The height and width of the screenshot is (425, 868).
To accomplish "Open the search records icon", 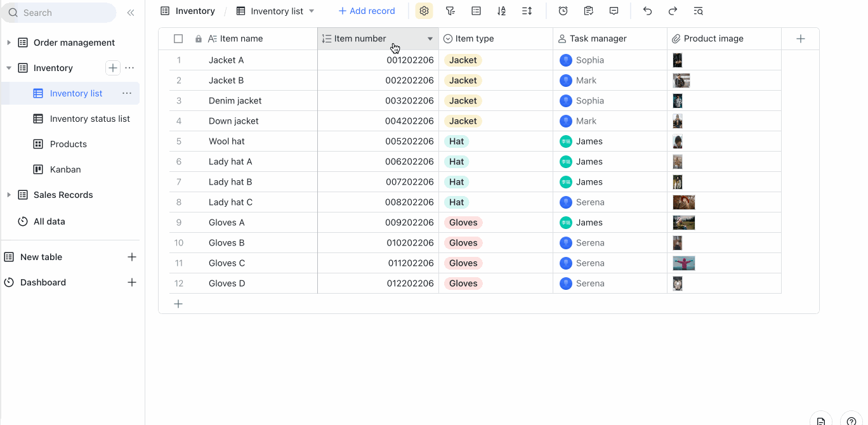I will [x=698, y=11].
